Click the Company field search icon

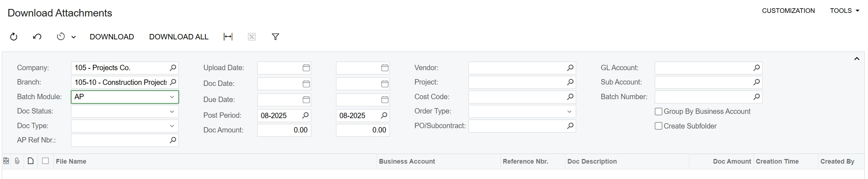pyautogui.click(x=173, y=68)
